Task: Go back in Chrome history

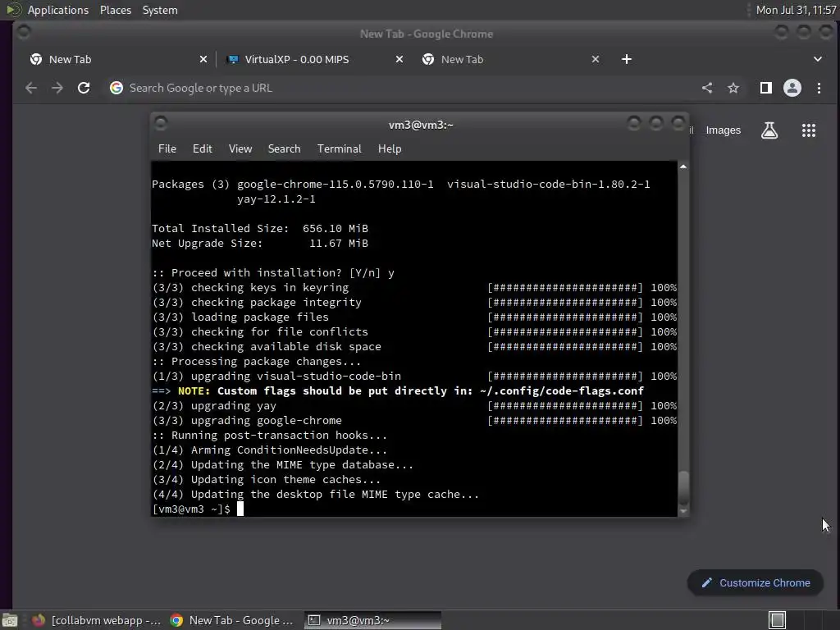Action: tap(31, 88)
